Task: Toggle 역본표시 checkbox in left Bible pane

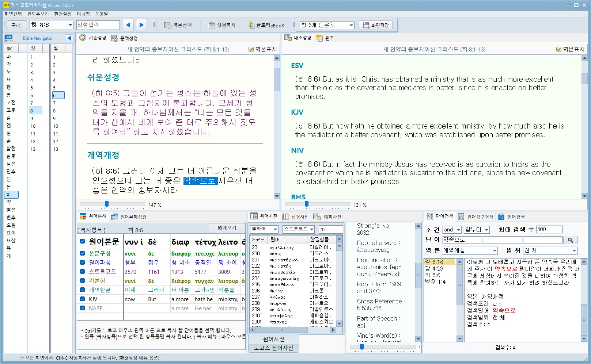Action: coord(251,49)
